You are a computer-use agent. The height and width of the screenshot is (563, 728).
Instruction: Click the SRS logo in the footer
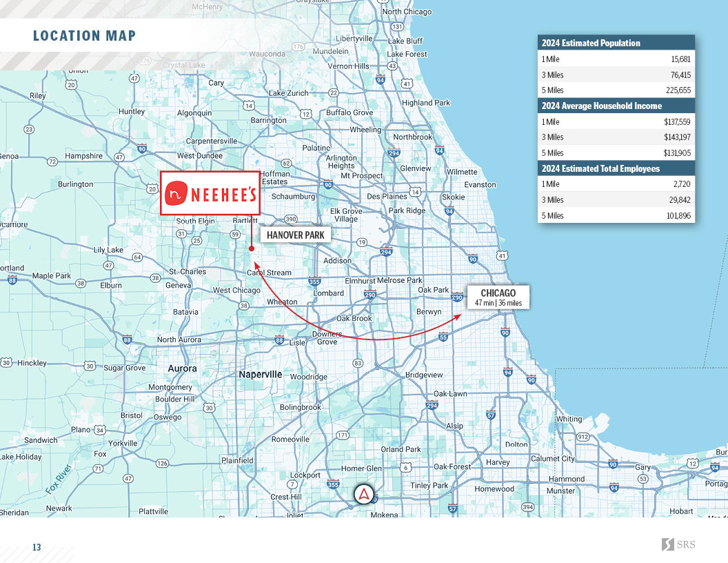click(x=678, y=544)
